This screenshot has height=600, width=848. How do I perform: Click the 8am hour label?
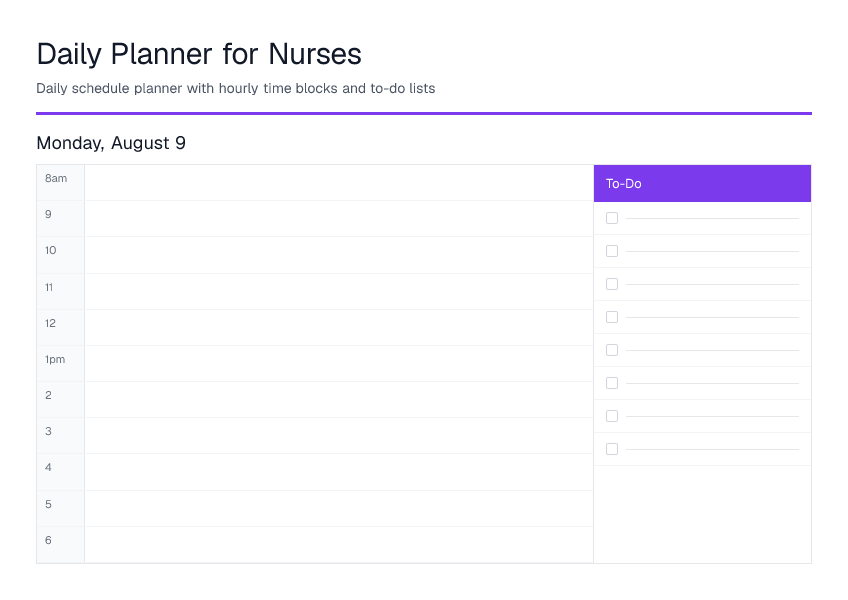56,178
